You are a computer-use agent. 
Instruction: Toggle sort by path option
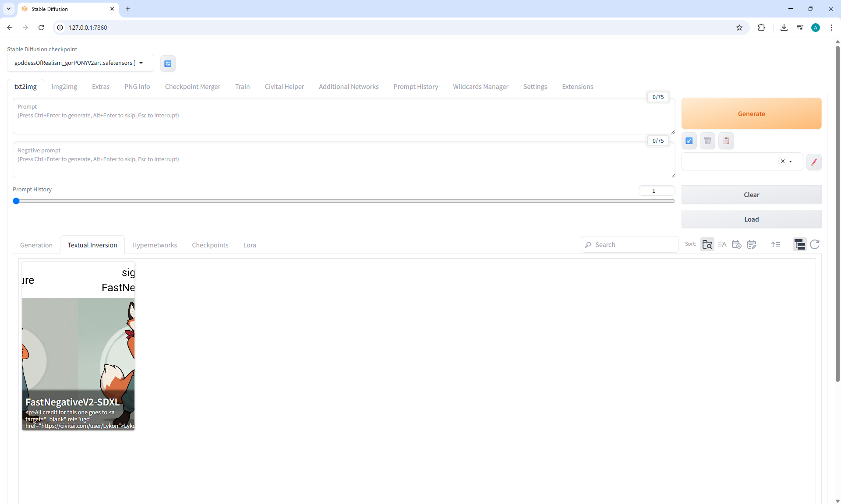(x=707, y=244)
